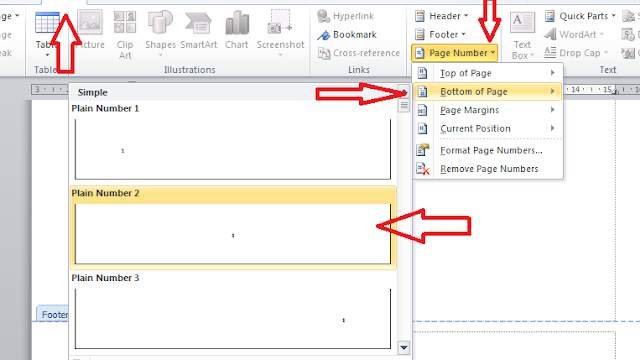640x360 pixels.
Task: Click the Current Position icon
Action: pyautogui.click(x=422, y=129)
